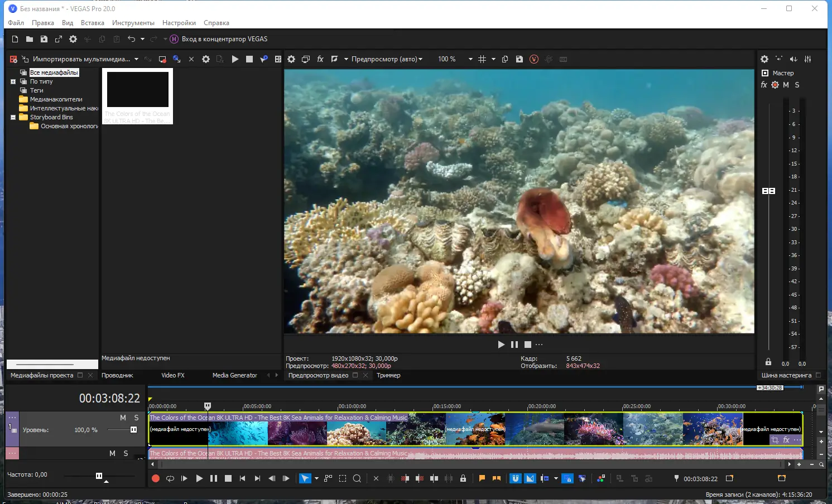This screenshot has height=504, width=832.
Task: Insert a marker with the orange flag icon
Action: 482,478
